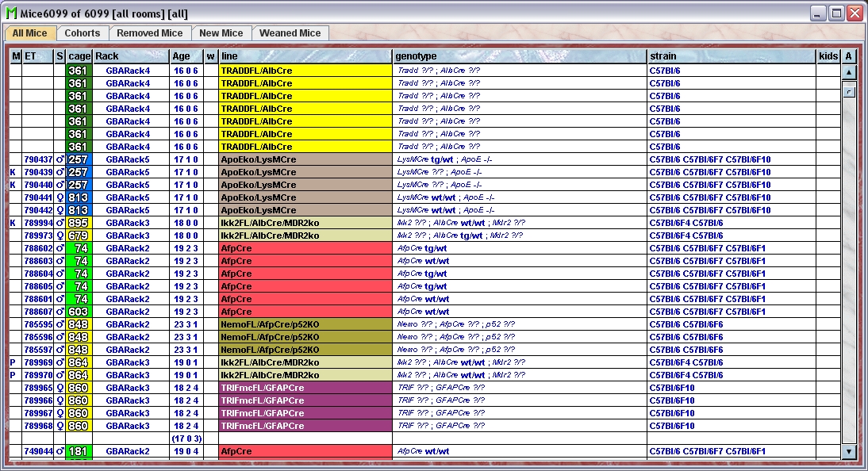Click the female symbol for mouse 789973

(x=60, y=235)
